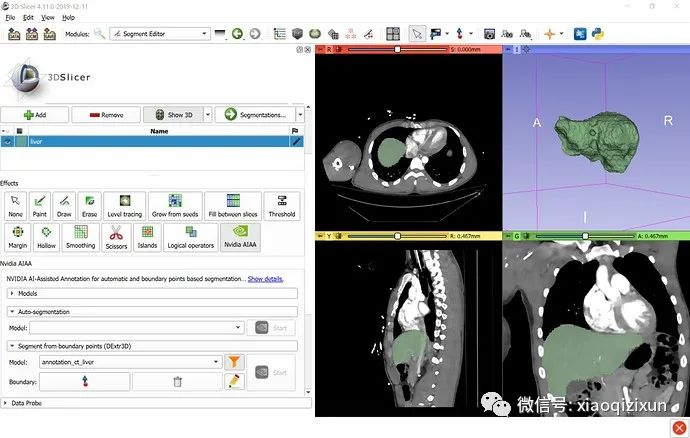Choose the Hollow effect
Screen dimensions: 690x438
(x=46, y=237)
